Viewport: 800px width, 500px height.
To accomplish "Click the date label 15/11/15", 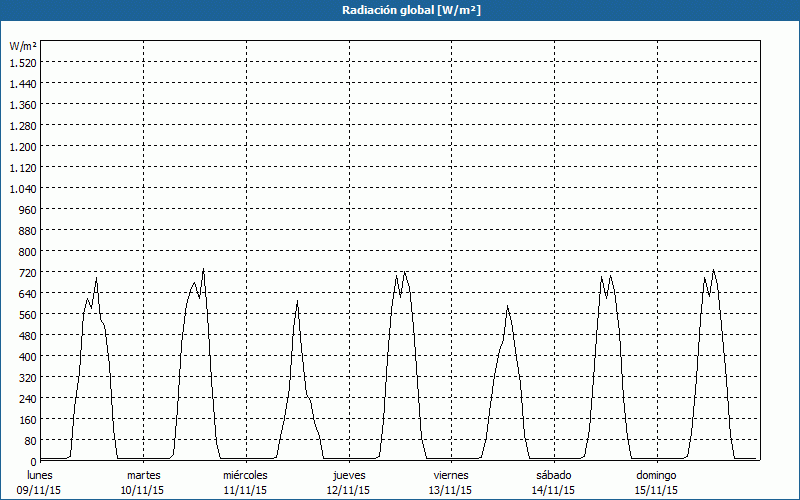I will (x=656, y=490).
